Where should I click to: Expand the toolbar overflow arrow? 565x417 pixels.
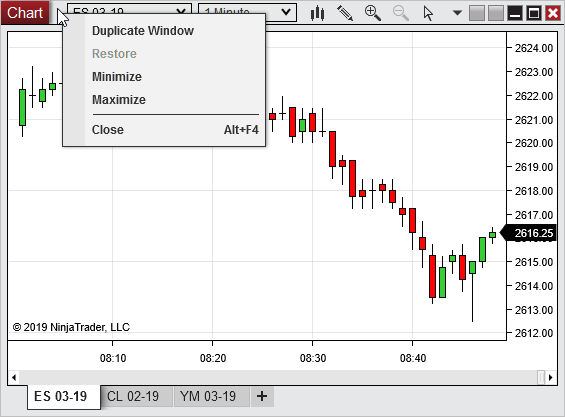click(457, 13)
